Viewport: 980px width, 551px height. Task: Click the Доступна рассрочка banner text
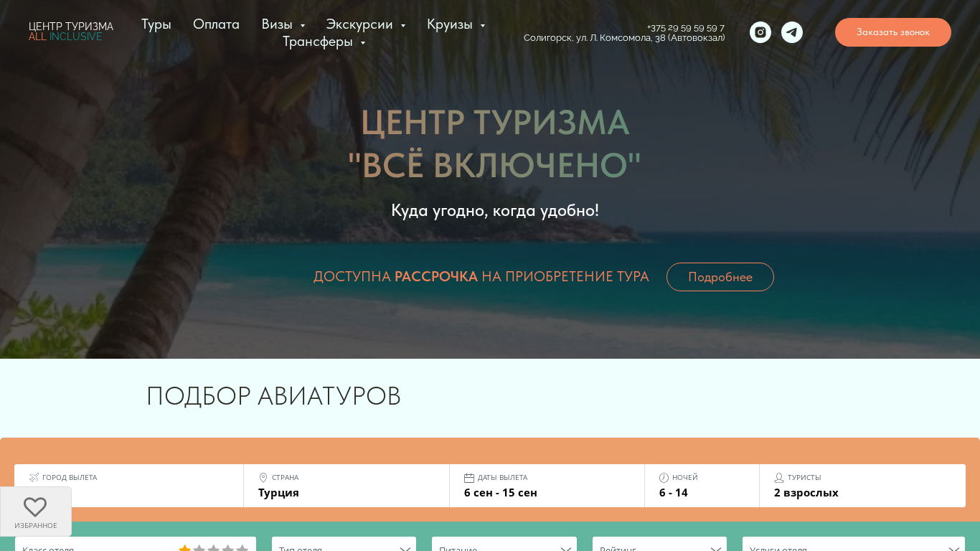481,277
